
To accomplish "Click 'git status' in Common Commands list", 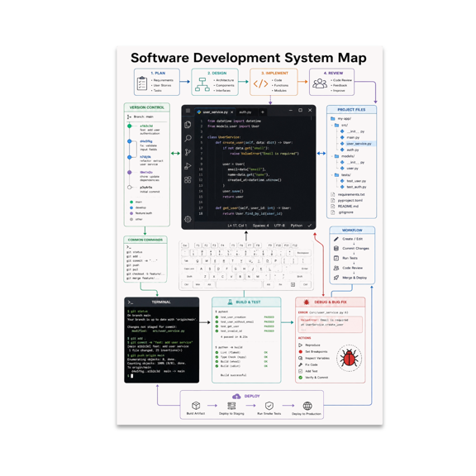I will coord(135,252).
